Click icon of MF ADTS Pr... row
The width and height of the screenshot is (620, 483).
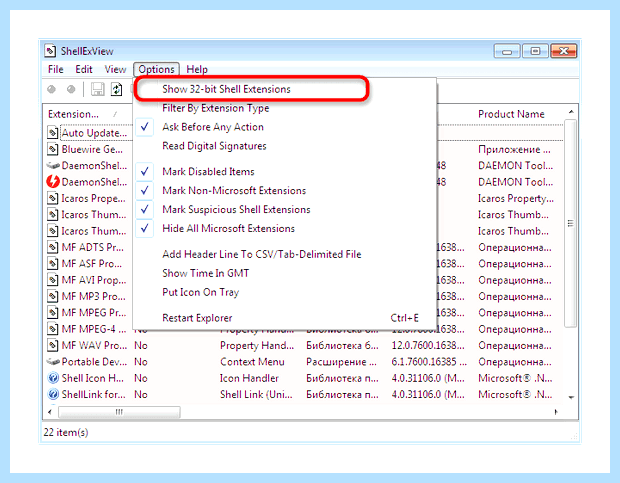coord(52,247)
